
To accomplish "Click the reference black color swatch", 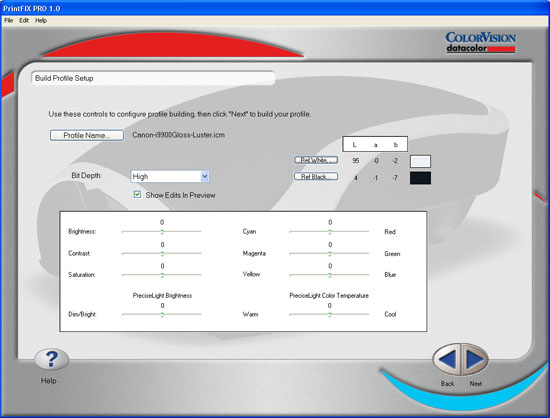I will click(x=420, y=178).
